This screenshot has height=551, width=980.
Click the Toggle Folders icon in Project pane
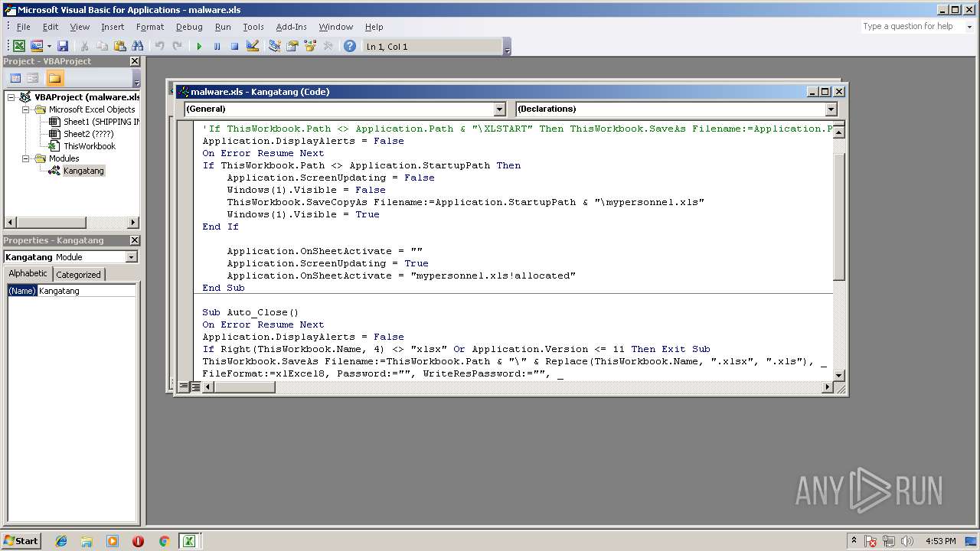tap(54, 78)
